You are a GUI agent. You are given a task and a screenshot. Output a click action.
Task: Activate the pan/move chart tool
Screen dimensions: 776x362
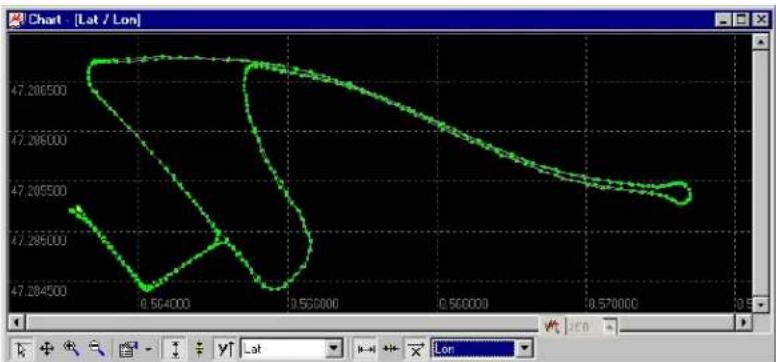(47, 350)
